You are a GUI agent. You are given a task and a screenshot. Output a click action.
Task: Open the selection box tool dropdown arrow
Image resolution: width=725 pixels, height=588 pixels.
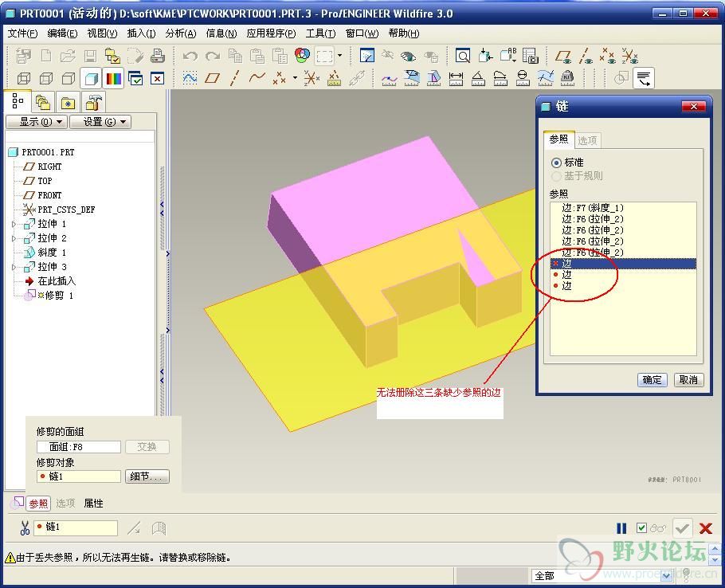(340, 56)
